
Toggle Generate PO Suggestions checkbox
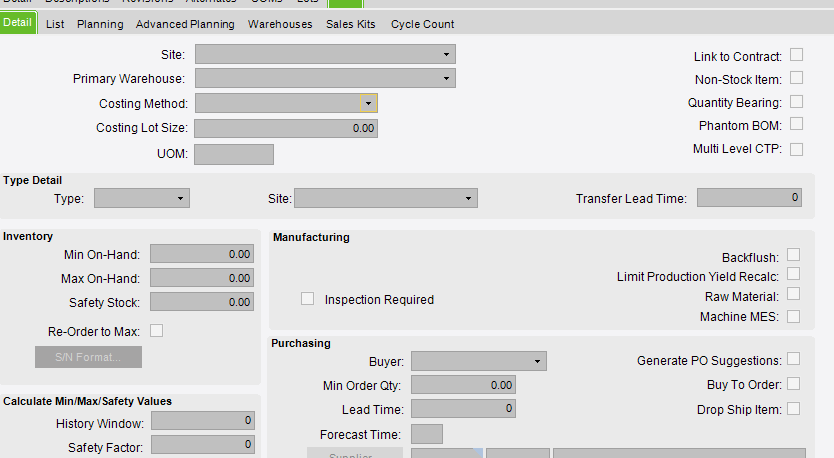(793, 359)
